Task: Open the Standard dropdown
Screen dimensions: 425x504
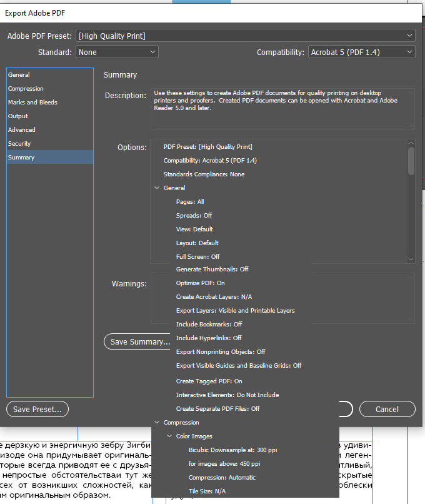Action: click(x=117, y=52)
